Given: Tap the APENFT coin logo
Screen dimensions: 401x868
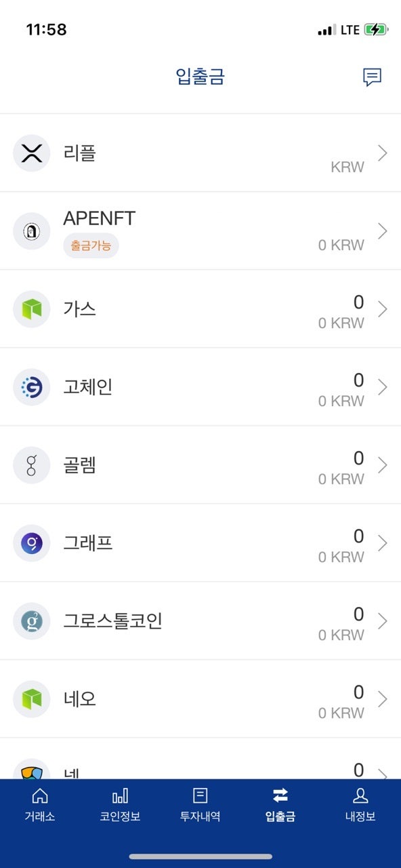Looking at the screenshot, I should point(32,231).
